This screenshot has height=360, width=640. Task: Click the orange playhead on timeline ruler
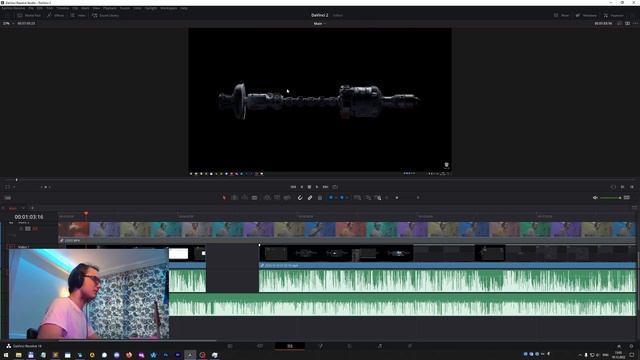(86, 214)
